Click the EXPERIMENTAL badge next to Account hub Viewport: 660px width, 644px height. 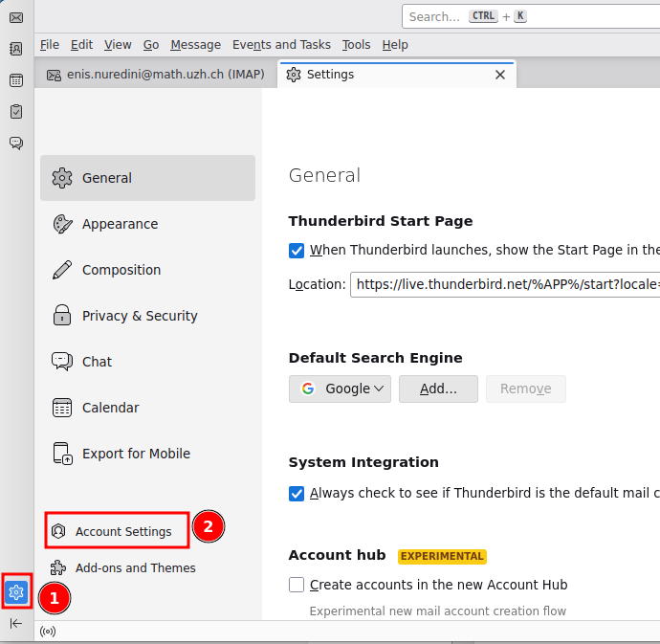click(442, 556)
